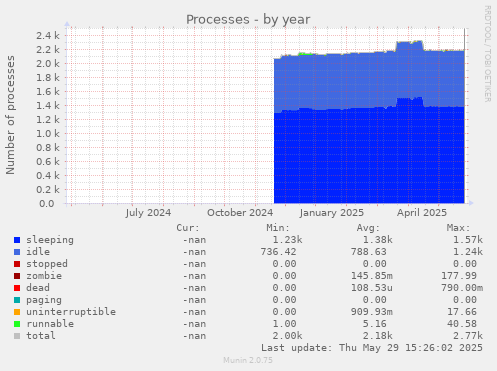The height and width of the screenshot is (371, 497).
Task: Click the stopped legend color swatch
Action: 17,264
